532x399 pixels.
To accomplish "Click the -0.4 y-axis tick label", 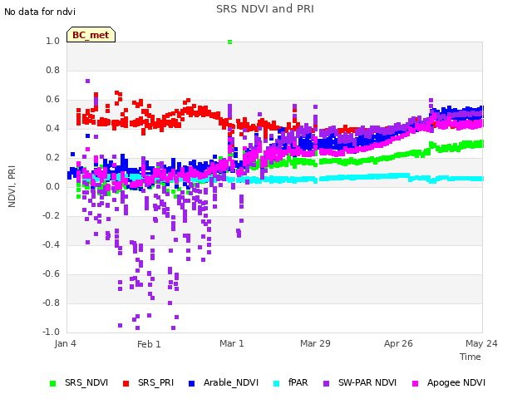I will point(51,244).
